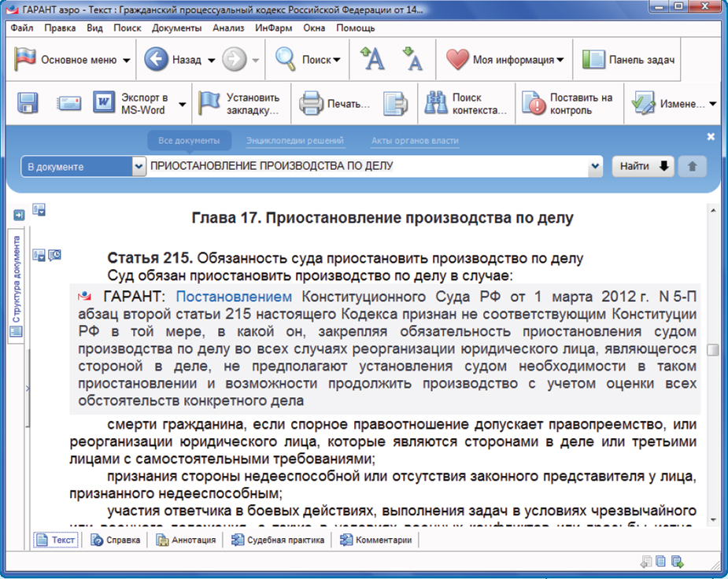The width and height of the screenshot is (728, 579).
Task: Click the Save diskette icon
Action: click(x=28, y=103)
